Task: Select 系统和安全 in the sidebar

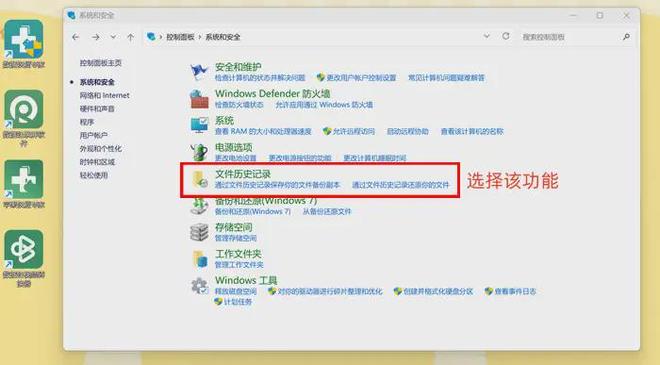Action: point(97,82)
